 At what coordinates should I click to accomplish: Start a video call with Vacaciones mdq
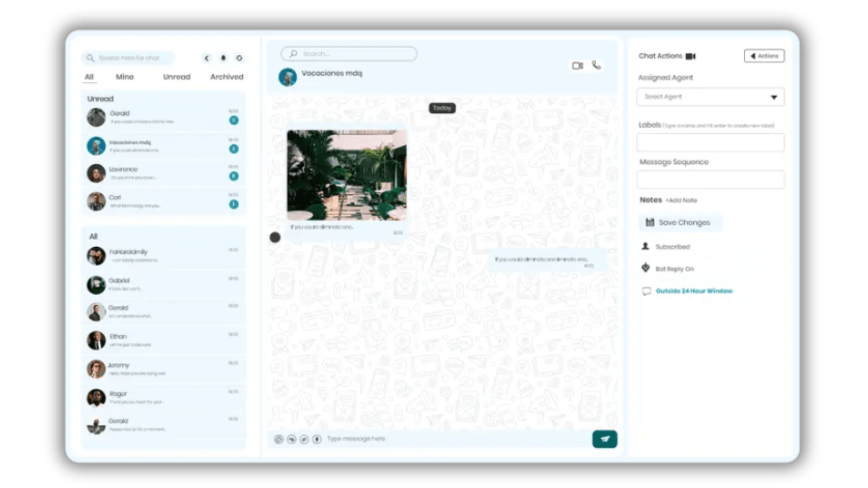pyautogui.click(x=577, y=66)
